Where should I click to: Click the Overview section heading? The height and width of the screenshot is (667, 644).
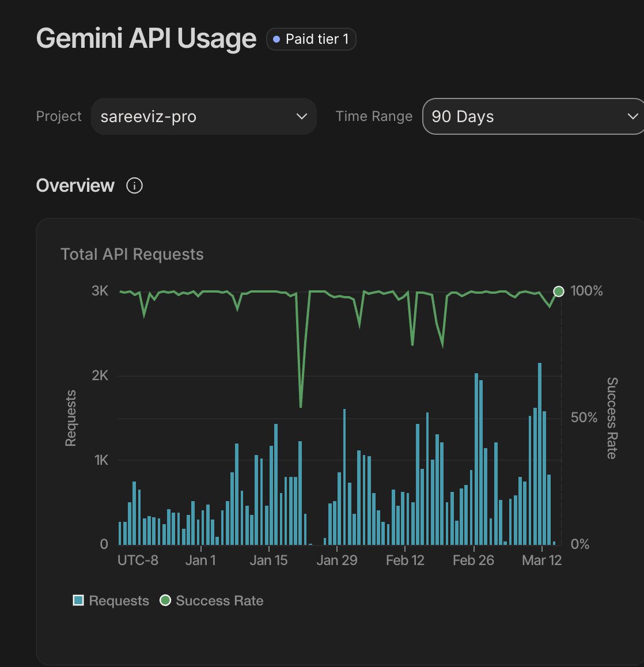[x=75, y=186]
